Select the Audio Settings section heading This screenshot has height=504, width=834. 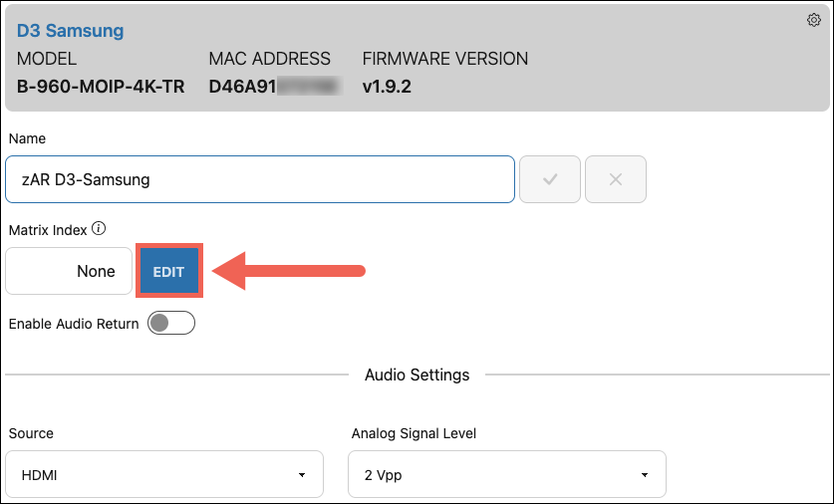click(417, 375)
